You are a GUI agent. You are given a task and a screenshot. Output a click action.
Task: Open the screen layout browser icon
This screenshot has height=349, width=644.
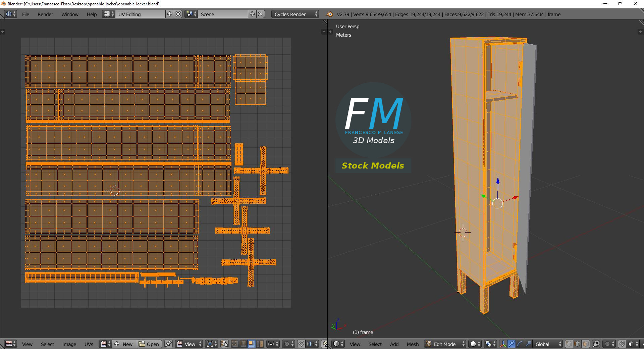[x=109, y=14]
